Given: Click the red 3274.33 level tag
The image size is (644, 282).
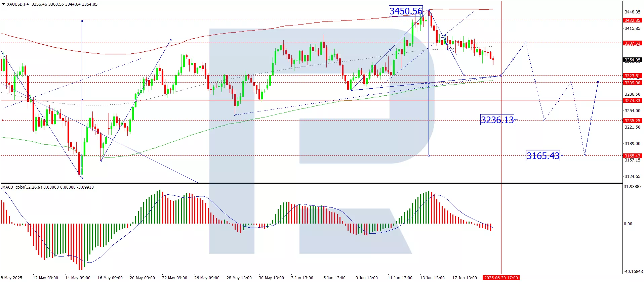Looking at the screenshot, I should [x=632, y=101].
